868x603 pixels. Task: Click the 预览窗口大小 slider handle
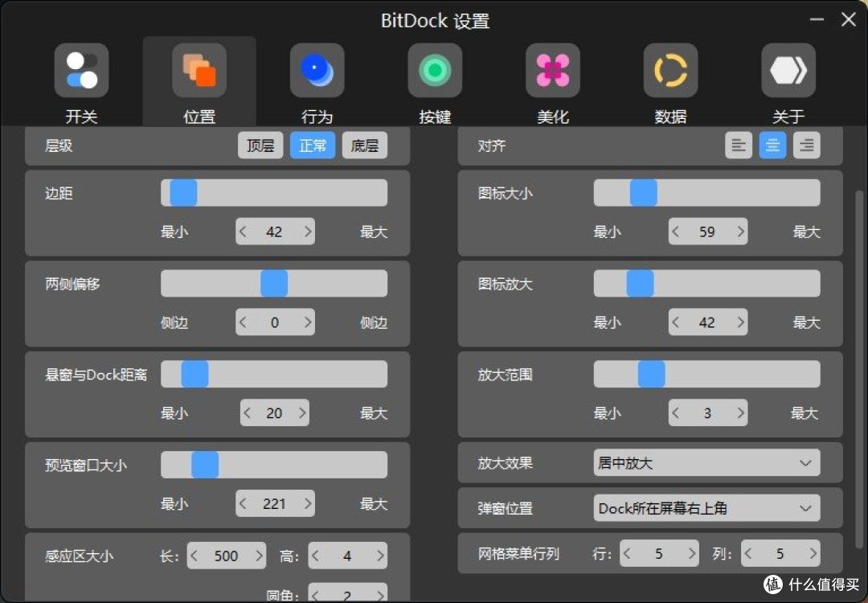[x=205, y=466]
